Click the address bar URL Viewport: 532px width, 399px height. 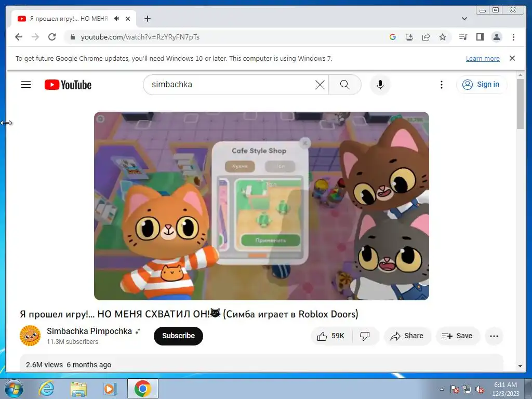(x=140, y=37)
